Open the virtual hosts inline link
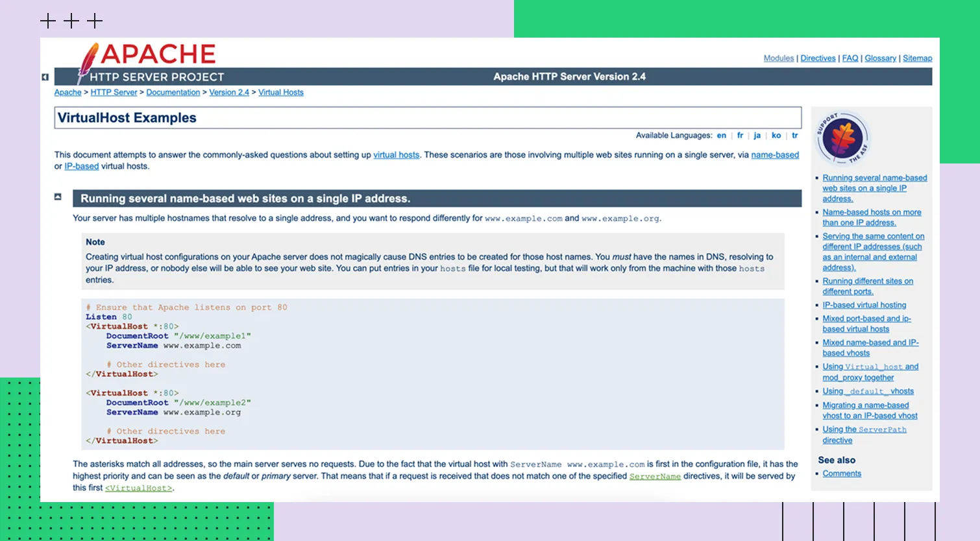The width and height of the screenshot is (980, 541). click(x=396, y=155)
